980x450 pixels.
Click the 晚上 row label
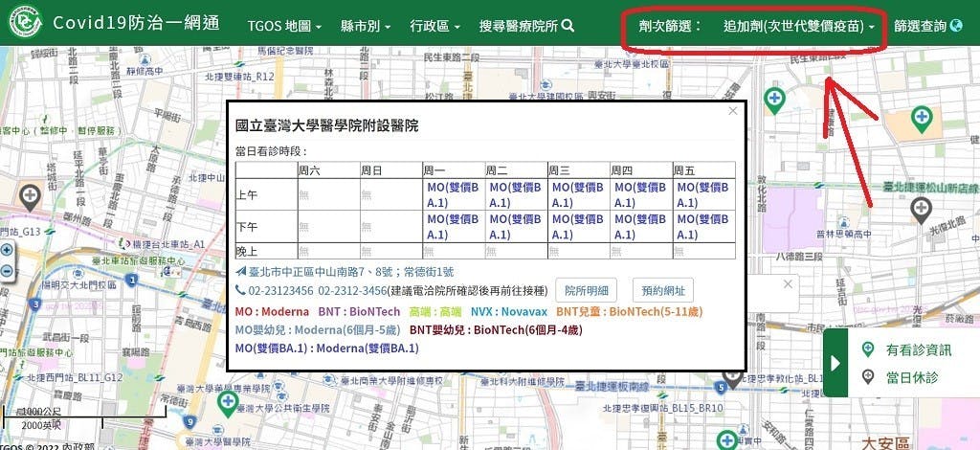(247, 251)
